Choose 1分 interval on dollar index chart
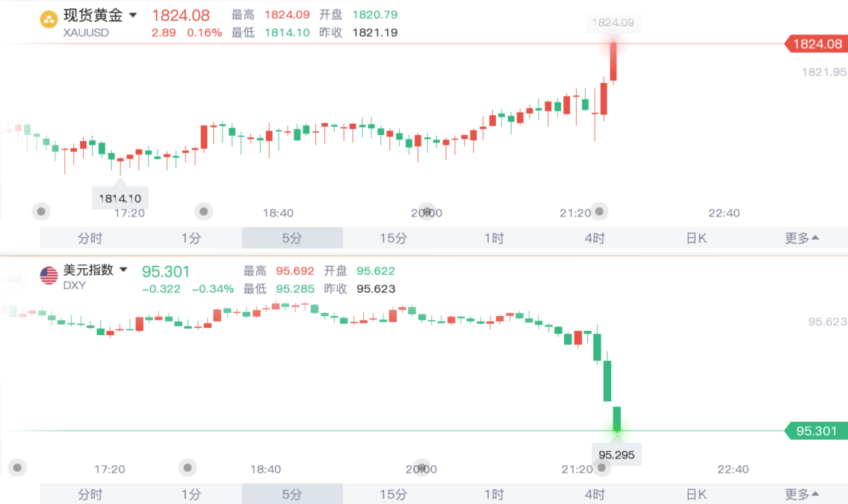Image resolution: width=848 pixels, height=504 pixels. pos(191,494)
